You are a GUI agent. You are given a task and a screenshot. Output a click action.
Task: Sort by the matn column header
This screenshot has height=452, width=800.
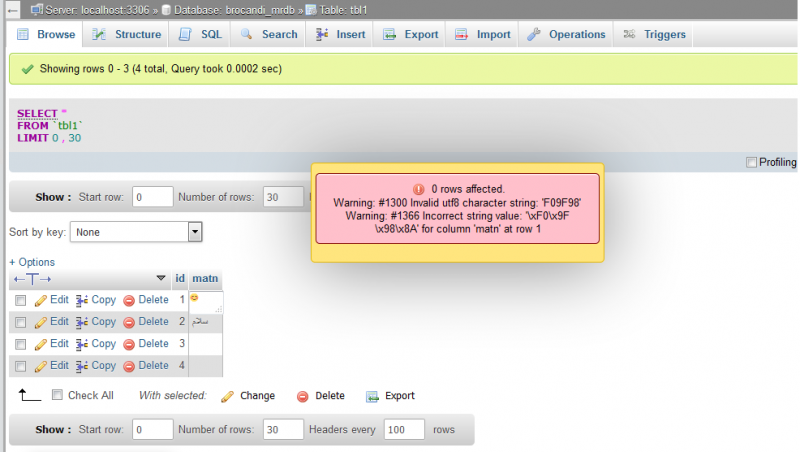tap(205, 278)
